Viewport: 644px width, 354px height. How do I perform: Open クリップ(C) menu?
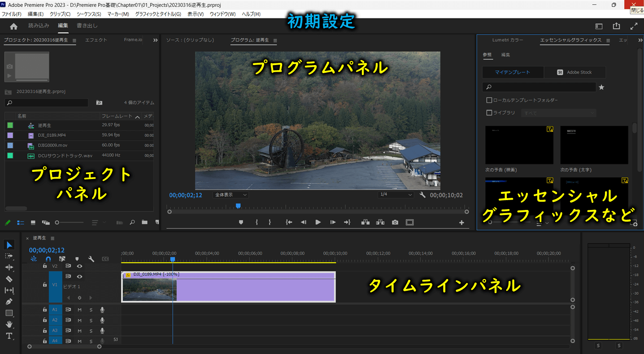[60, 14]
